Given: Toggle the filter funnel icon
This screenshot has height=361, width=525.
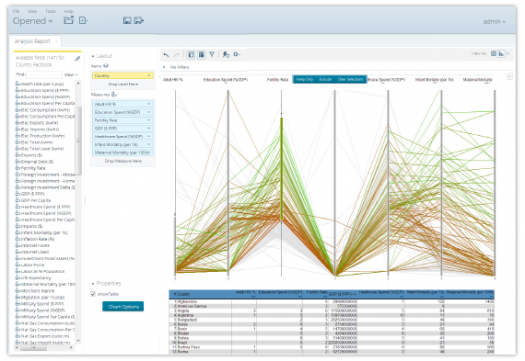Looking at the screenshot, I should [212, 54].
